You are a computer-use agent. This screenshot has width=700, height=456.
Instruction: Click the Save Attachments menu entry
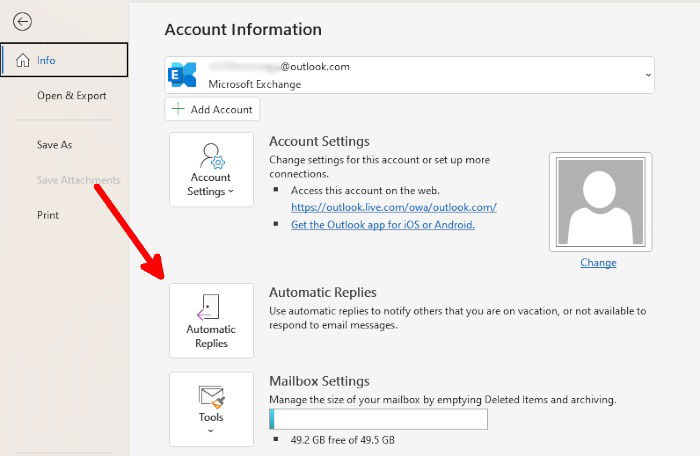tap(78, 180)
